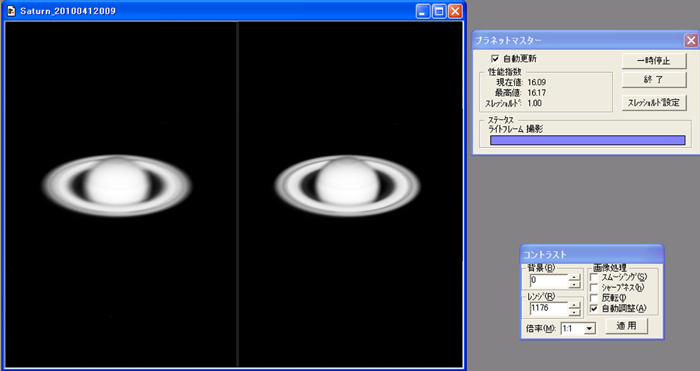The height and width of the screenshot is (371, 700).
Task: Enable the シャープネス option
Action: [x=594, y=288]
